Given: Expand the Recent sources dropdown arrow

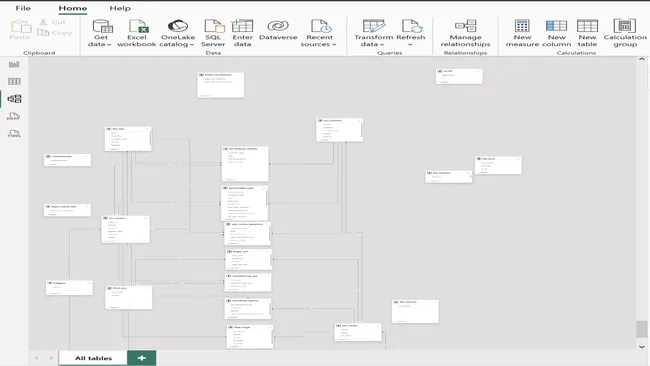Looking at the screenshot, I should (x=334, y=44).
